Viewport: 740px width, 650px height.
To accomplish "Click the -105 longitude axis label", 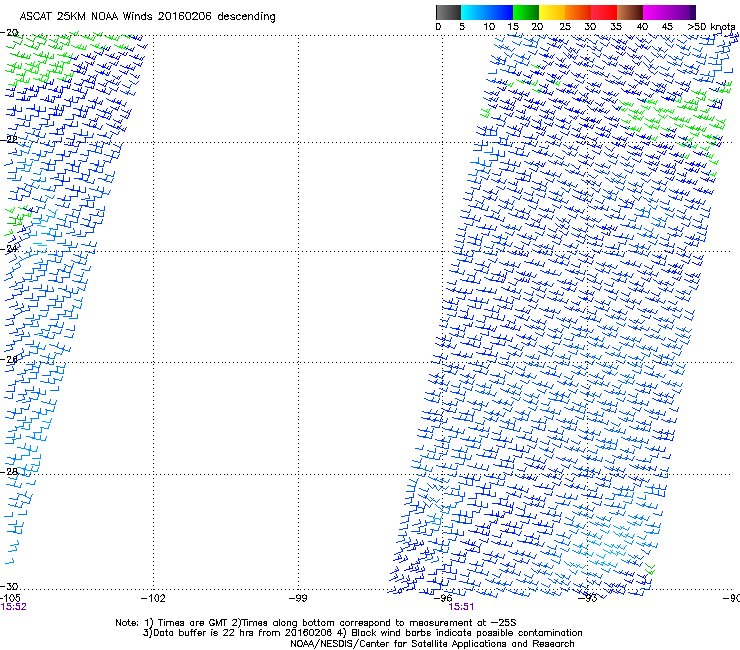I will pos(12,597).
